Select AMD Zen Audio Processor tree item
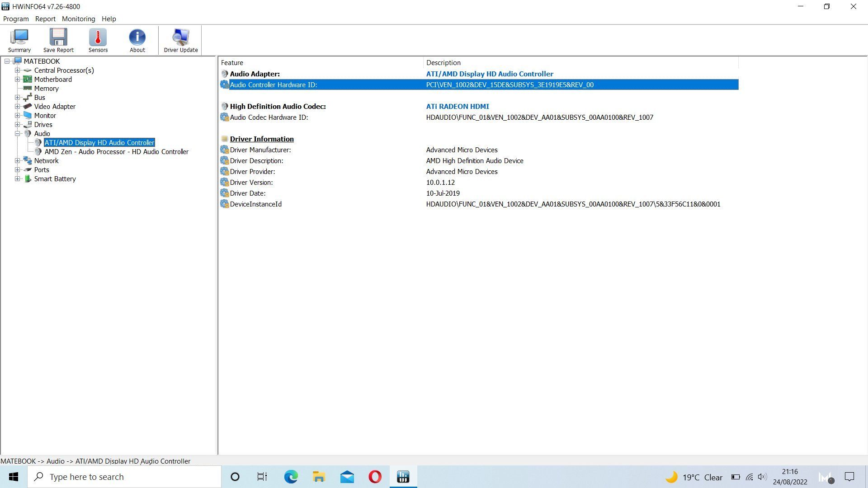 [x=116, y=152]
